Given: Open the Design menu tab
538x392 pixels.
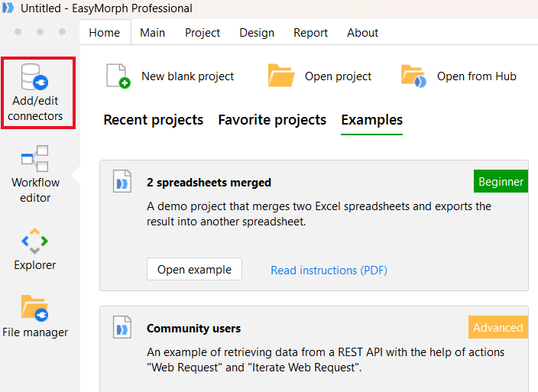Looking at the screenshot, I should pyautogui.click(x=257, y=33).
